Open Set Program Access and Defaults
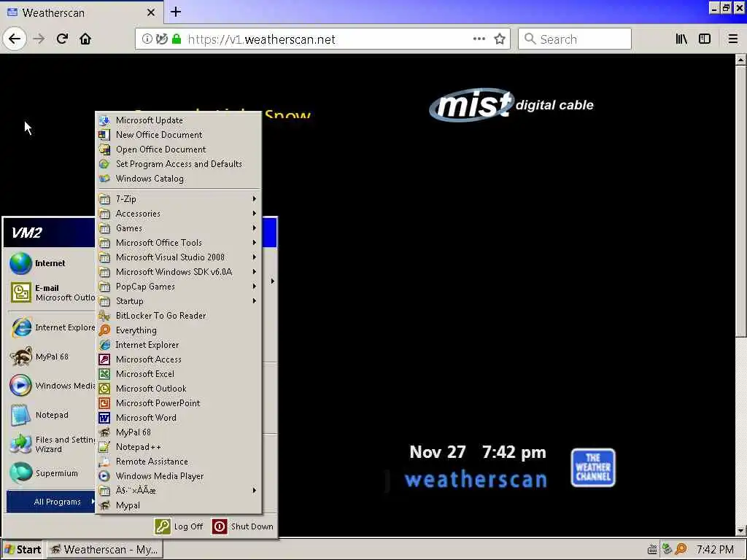This screenshot has height=560, width=747. 178,164
